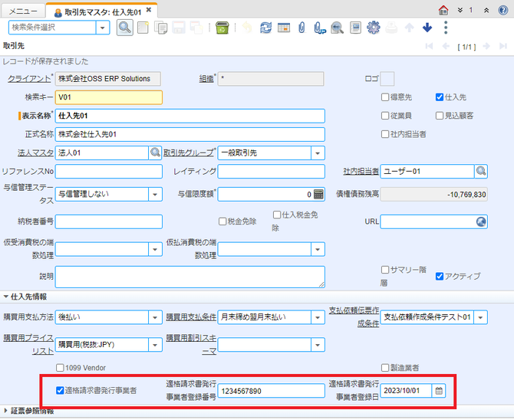Enable the 仕入税金免除 checkbox
Viewport: 514px width, 420px height.
[x=277, y=215]
